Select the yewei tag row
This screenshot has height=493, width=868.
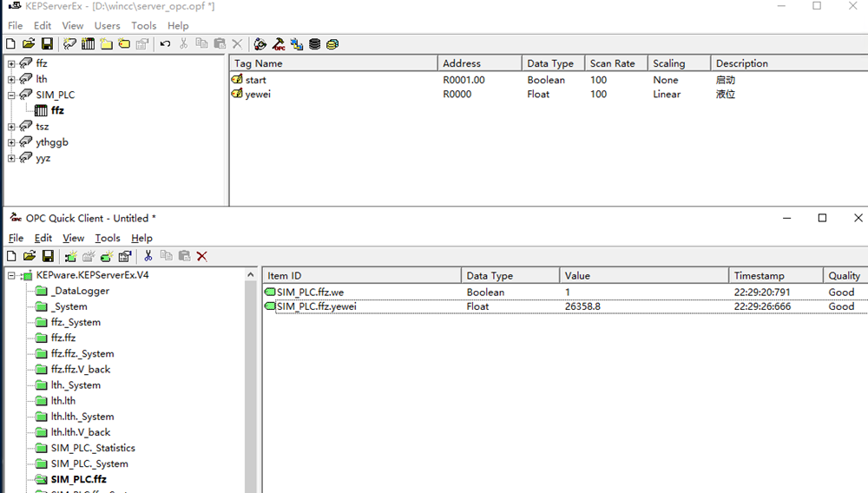pos(258,95)
